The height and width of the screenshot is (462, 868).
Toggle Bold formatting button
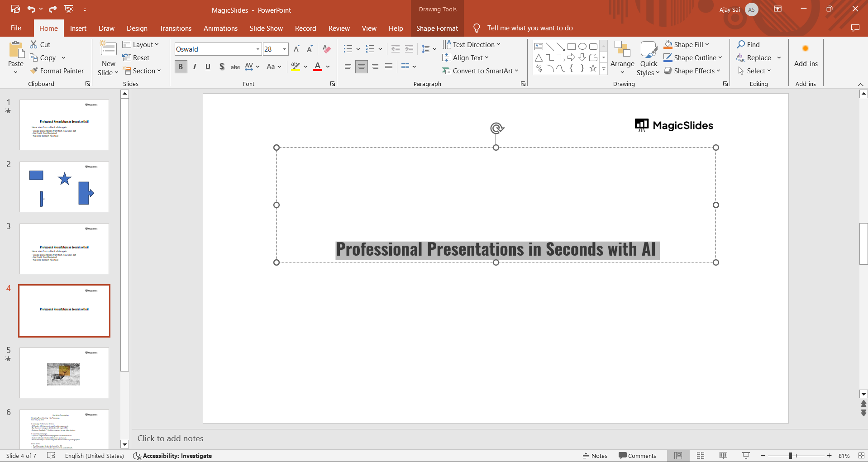click(181, 67)
